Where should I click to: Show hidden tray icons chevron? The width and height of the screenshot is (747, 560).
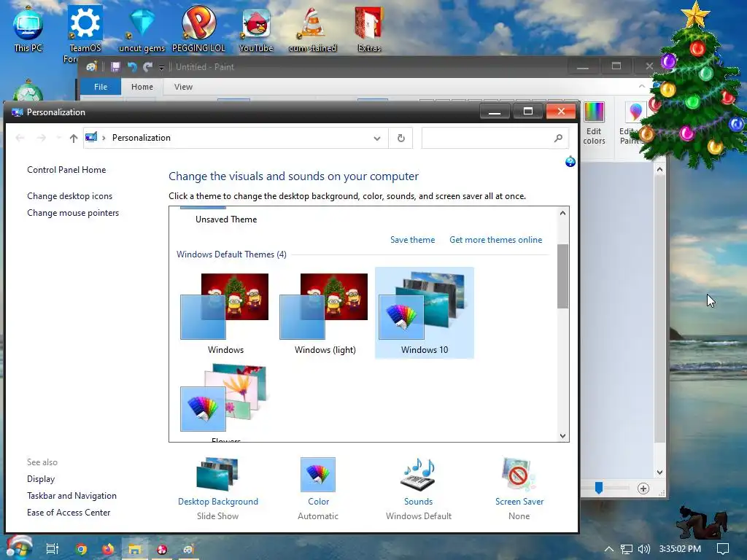(x=609, y=549)
